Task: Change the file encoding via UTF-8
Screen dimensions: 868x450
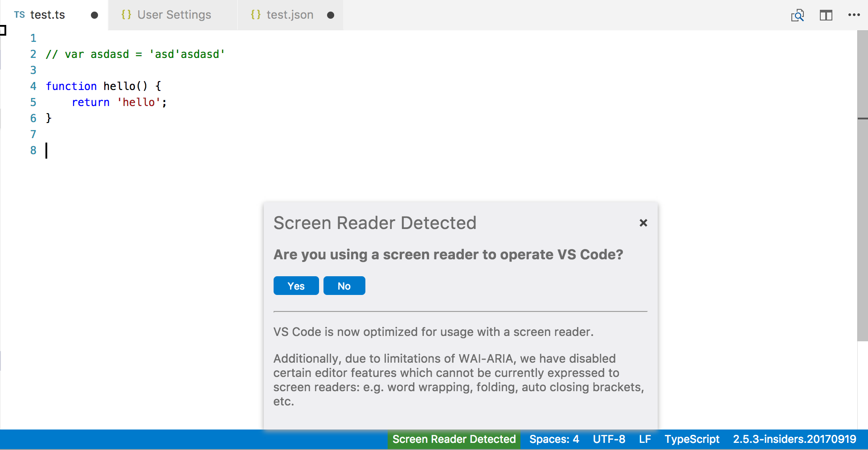Action: point(609,439)
